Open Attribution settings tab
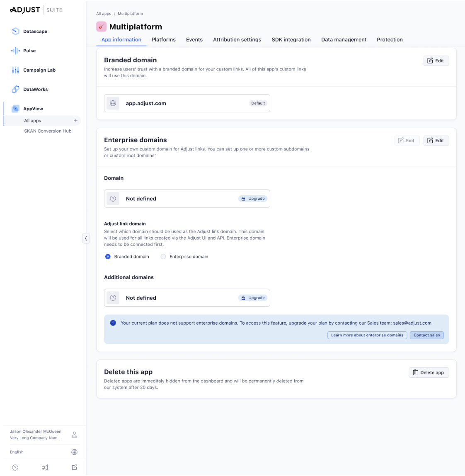This screenshot has height=476, width=465. point(237,39)
